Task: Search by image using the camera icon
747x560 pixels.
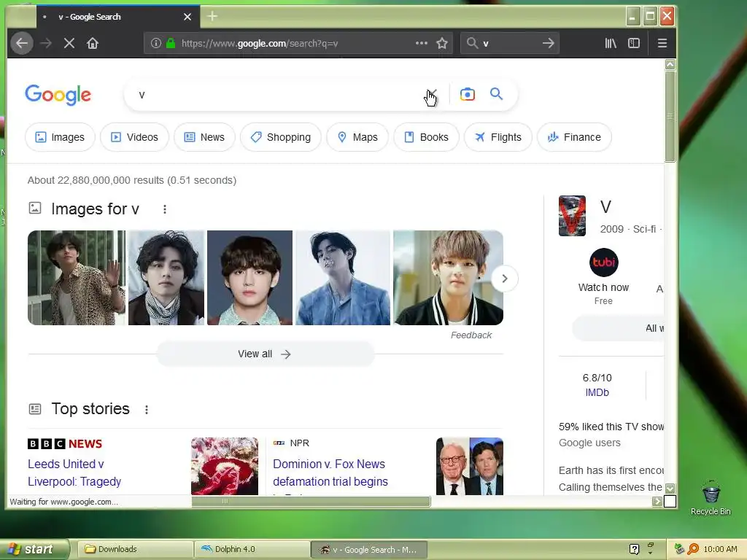Action: click(468, 94)
